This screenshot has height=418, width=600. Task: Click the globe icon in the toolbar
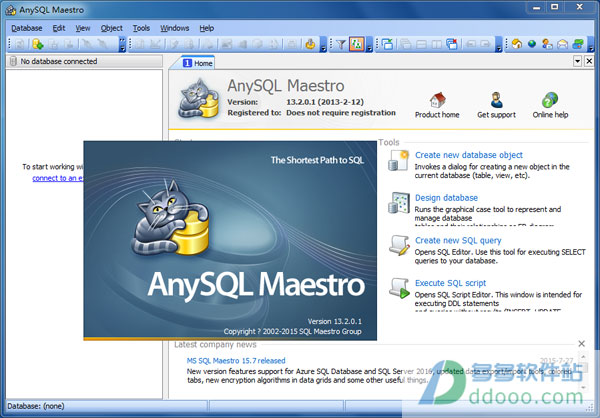[x=532, y=44]
